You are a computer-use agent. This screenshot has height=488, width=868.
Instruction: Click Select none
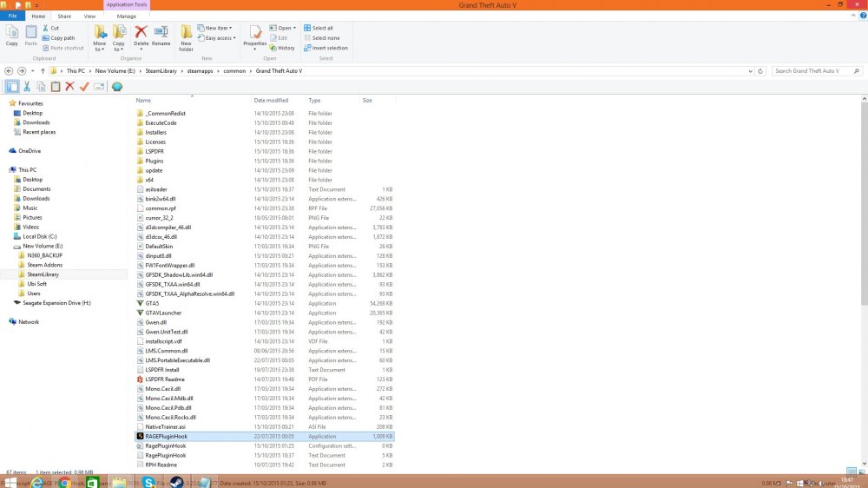tap(322, 37)
